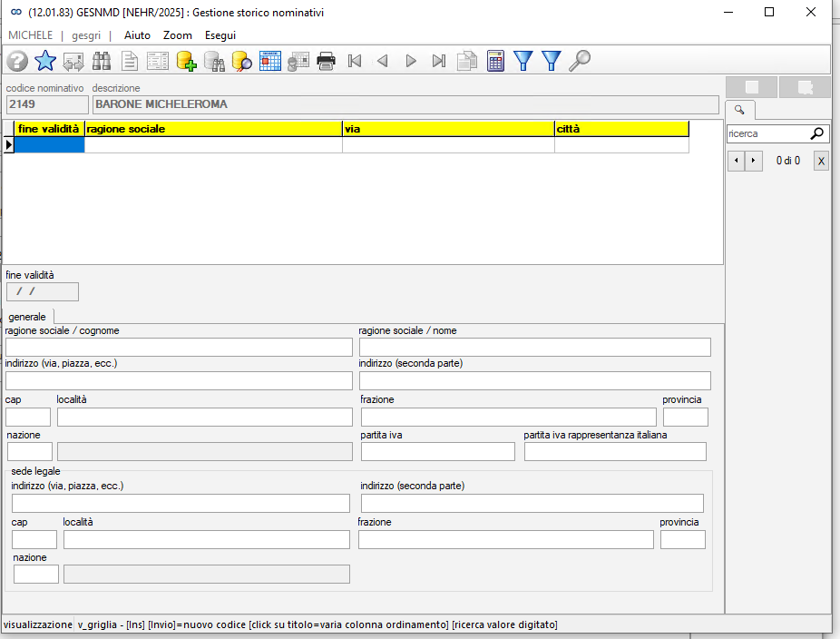
Task: Sort by ragione sociale column header
Action: pyautogui.click(x=213, y=129)
